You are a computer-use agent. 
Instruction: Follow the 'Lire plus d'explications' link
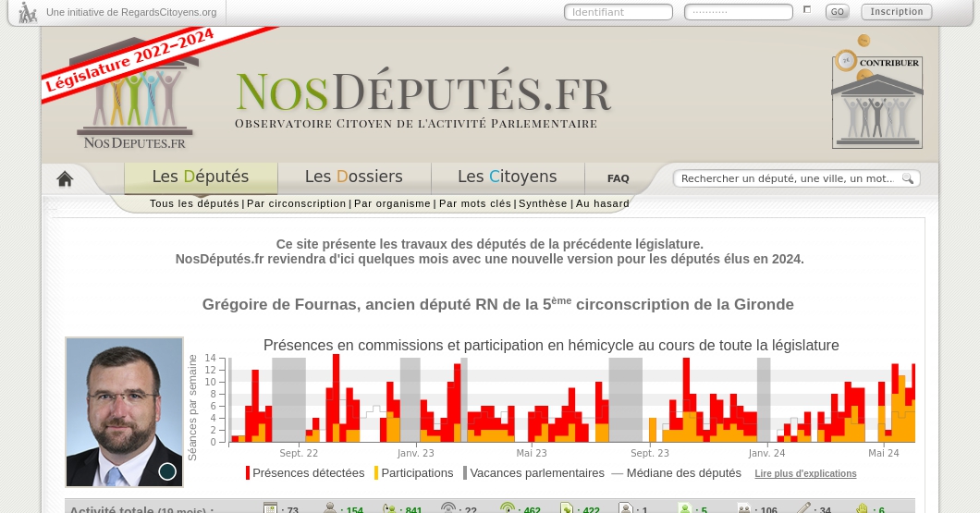tap(805, 474)
